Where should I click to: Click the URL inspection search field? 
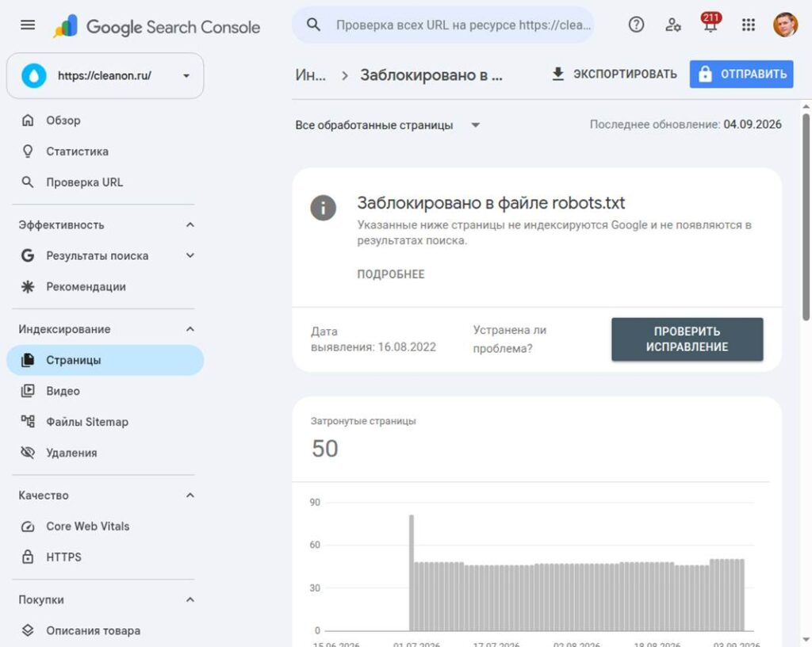click(442, 25)
